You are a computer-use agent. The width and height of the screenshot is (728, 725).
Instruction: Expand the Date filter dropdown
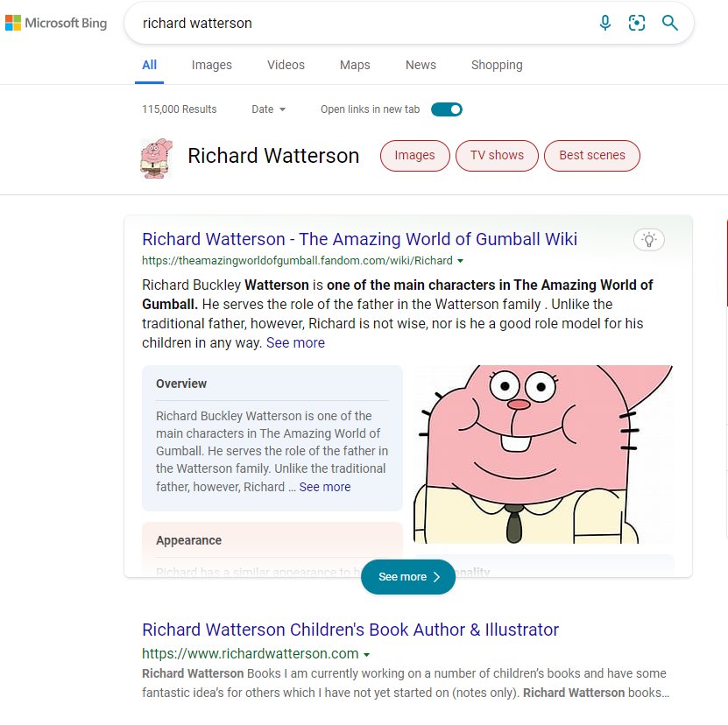coord(268,109)
